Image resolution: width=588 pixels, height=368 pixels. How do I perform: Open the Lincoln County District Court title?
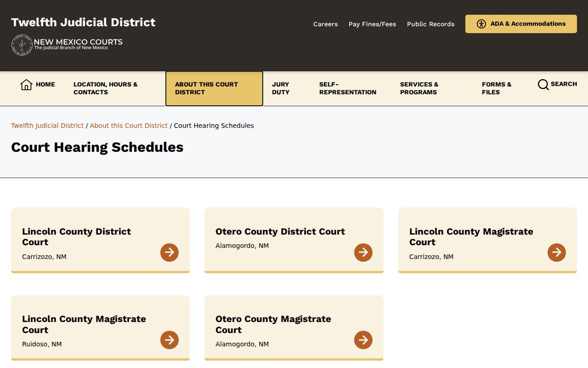[x=76, y=237]
